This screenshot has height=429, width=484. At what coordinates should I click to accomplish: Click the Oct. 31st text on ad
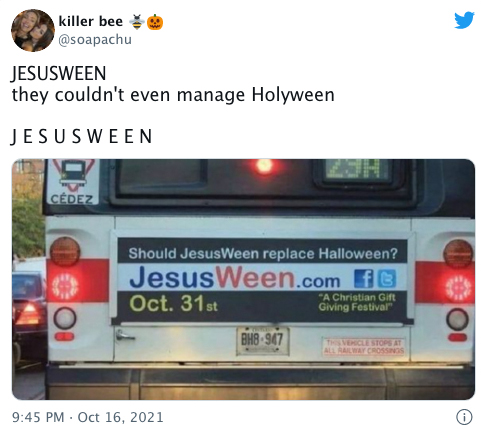(x=173, y=304)
